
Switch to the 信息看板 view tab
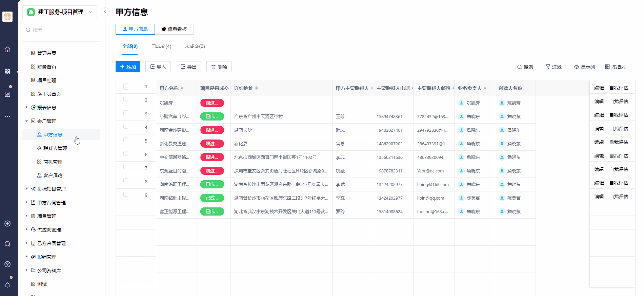pos(174,29)
